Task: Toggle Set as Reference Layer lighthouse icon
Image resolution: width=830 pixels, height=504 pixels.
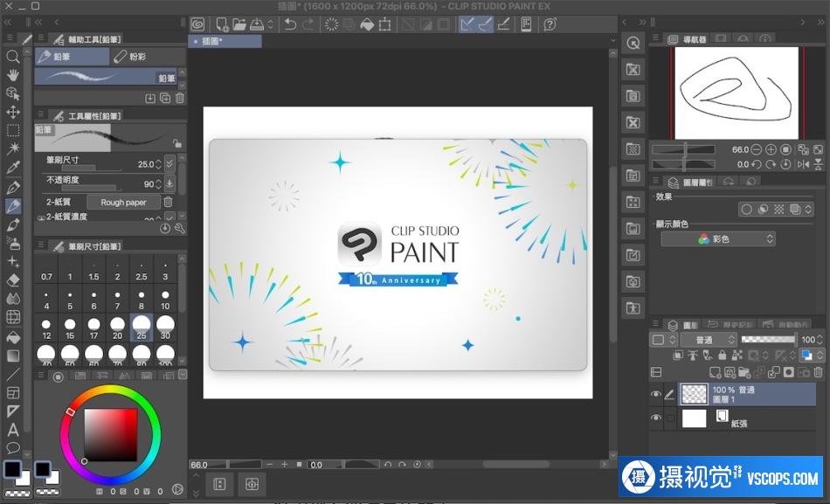Action: (693, 356)
